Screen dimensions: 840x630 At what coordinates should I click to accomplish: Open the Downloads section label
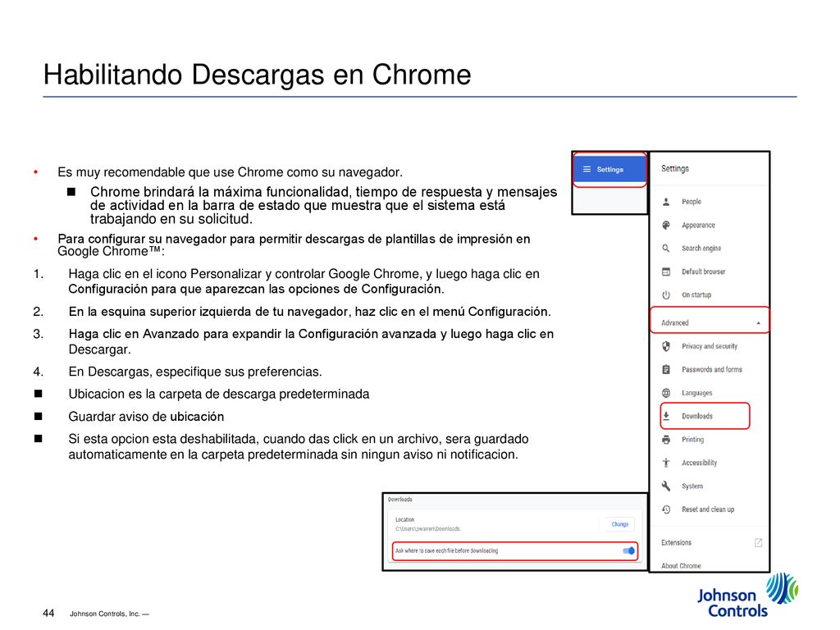[697, 416]
